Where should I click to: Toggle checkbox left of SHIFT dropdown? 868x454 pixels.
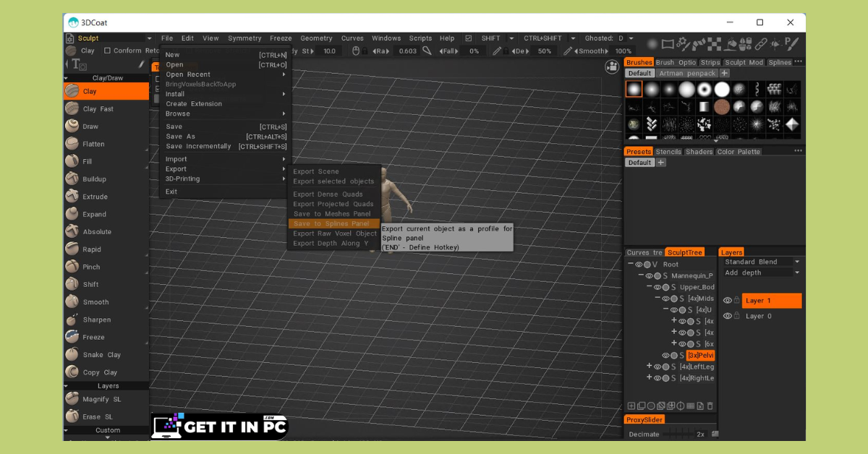click(469, 38)
